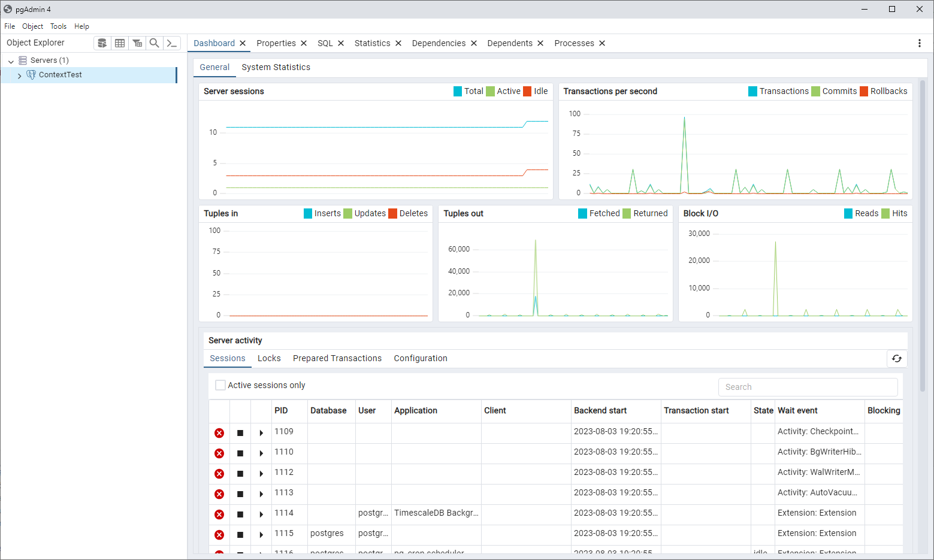Switch to the System Statistics tab
934x560 pixels.
click(x=276, y=67)
